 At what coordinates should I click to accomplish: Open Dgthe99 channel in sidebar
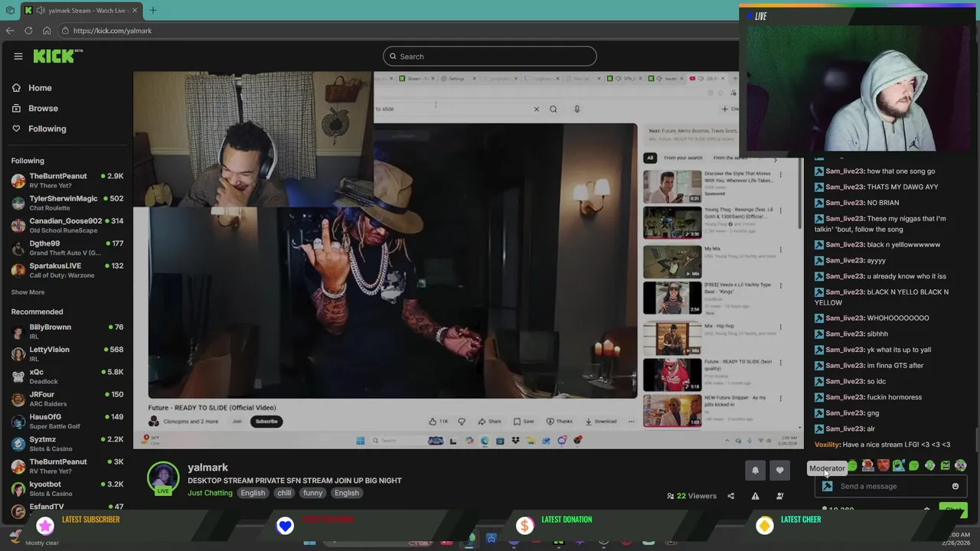[x=67, y=248]
